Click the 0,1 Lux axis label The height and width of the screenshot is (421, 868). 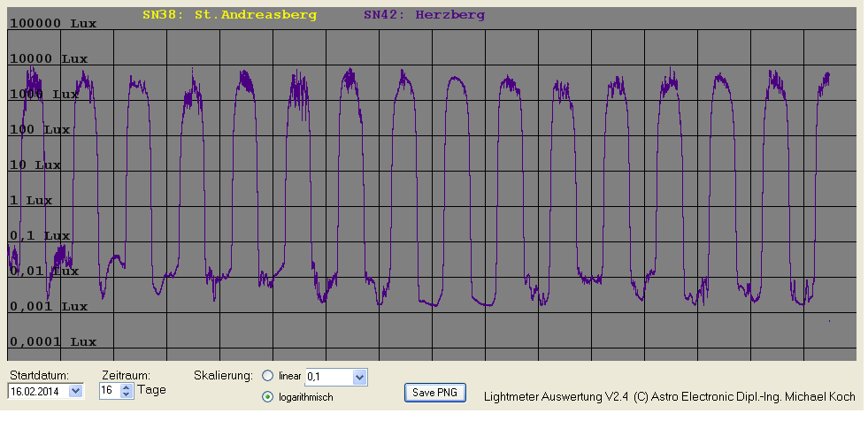[40, 236]
